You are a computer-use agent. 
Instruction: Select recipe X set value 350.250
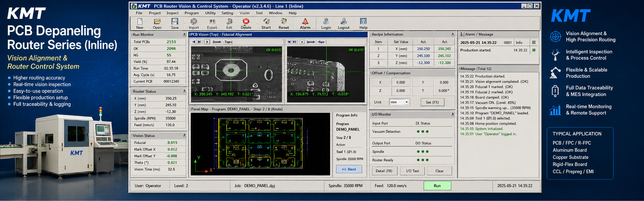423,49
